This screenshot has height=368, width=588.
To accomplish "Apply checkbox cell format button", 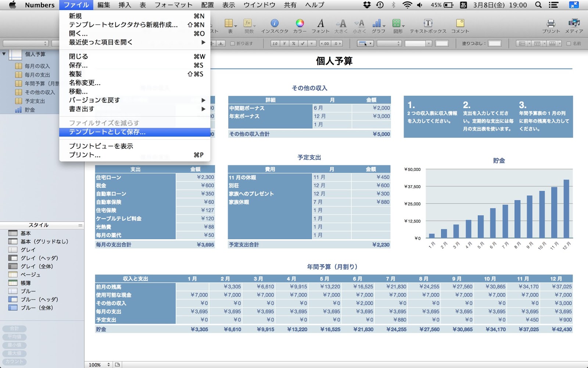I will [302, 43].
